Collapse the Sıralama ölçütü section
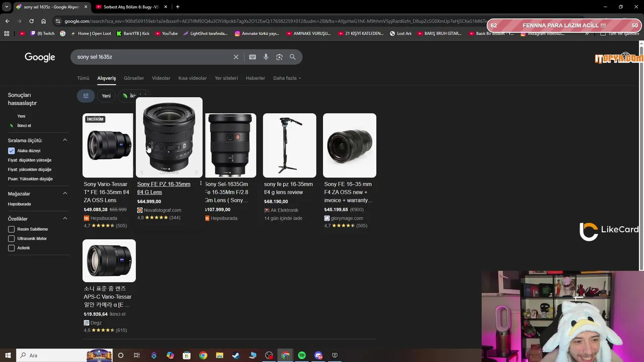The width and height of the screenshot is (644, 362). (x=65, y=140)
